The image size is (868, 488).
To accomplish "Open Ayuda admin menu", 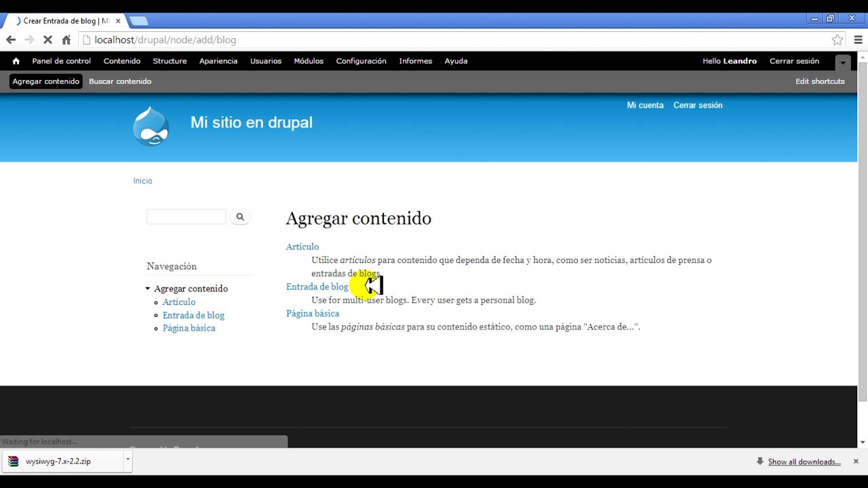I will pyautogui.click(x=456, y=61).
